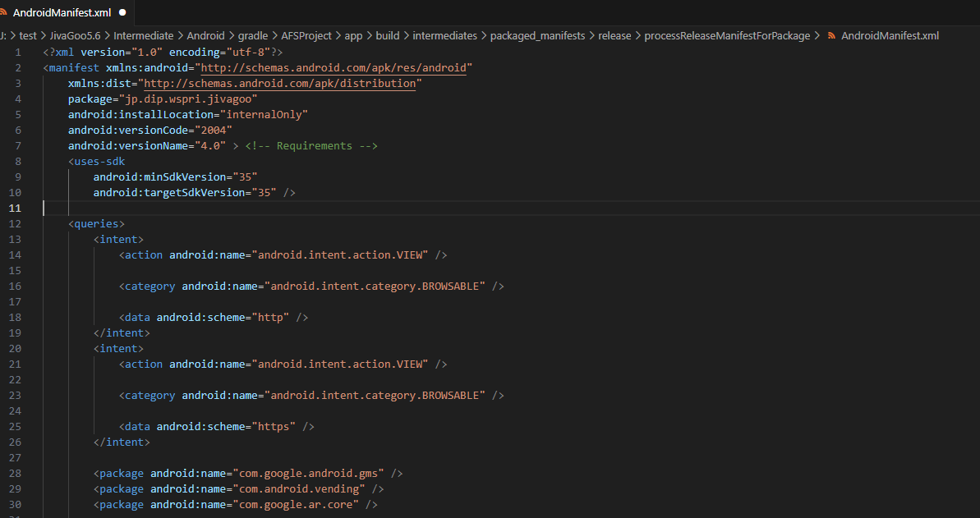Open the schemas.android.com/apk/res/android URL link

(x=335, y=68)
